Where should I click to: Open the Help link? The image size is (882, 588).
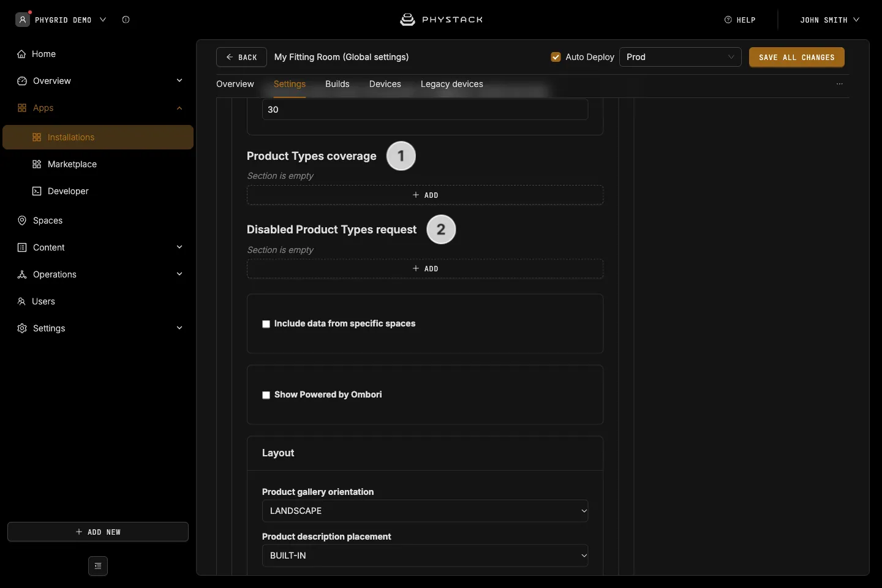tap(740, 20)
